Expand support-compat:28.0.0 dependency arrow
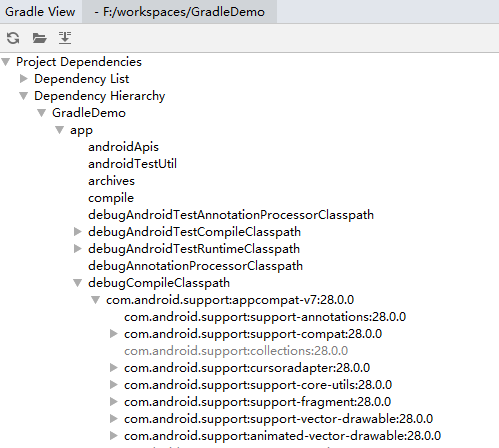Screen dimensions: 499x448 click(114, 334)
